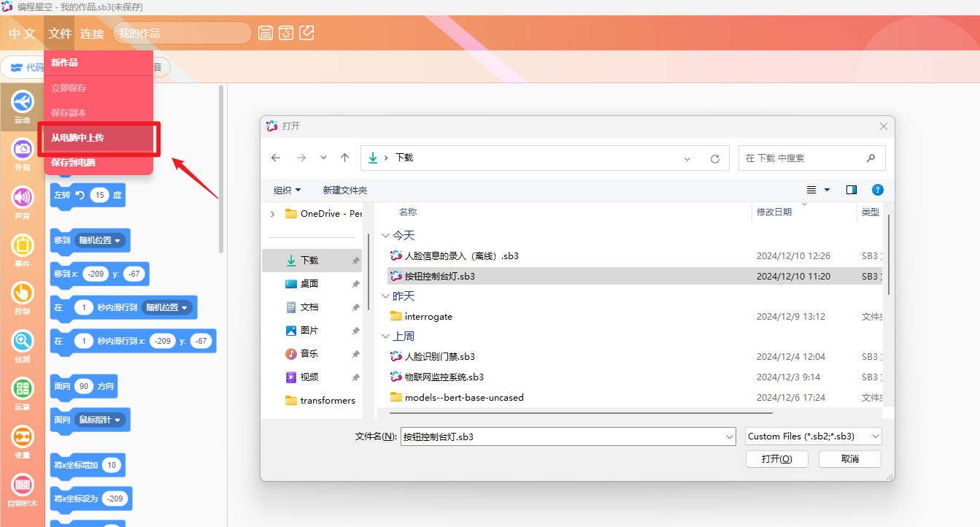980x527 pixels.
Task: Toggle the preview pane button in dialog
Action: point(851,190)
